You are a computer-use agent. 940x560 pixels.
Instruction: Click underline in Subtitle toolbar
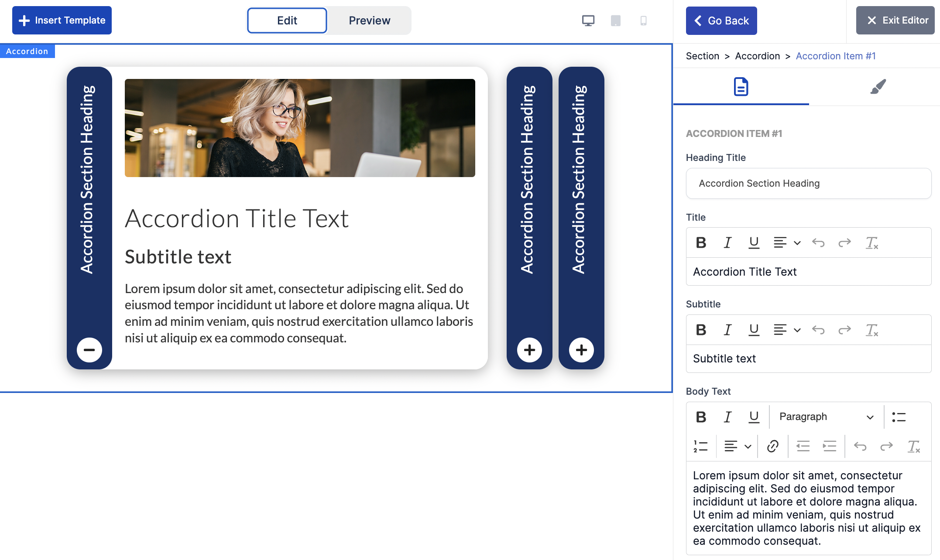click(x=754, y=330)
